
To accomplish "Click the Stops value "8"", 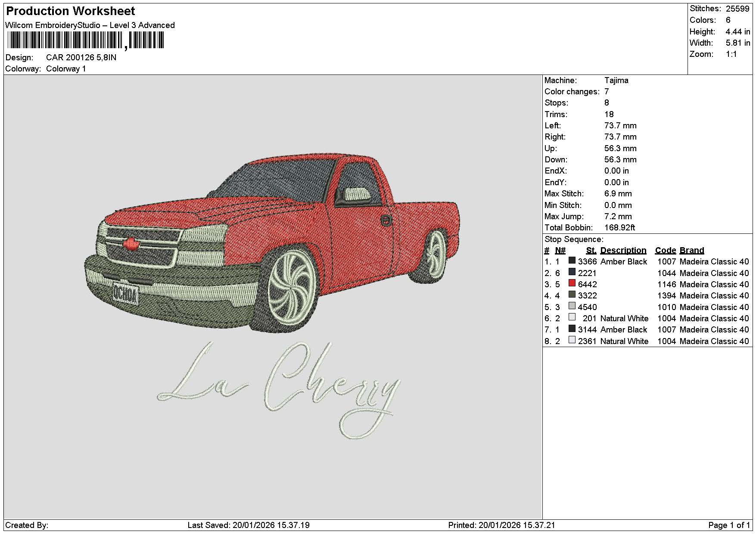I will (x=607, y=103).
